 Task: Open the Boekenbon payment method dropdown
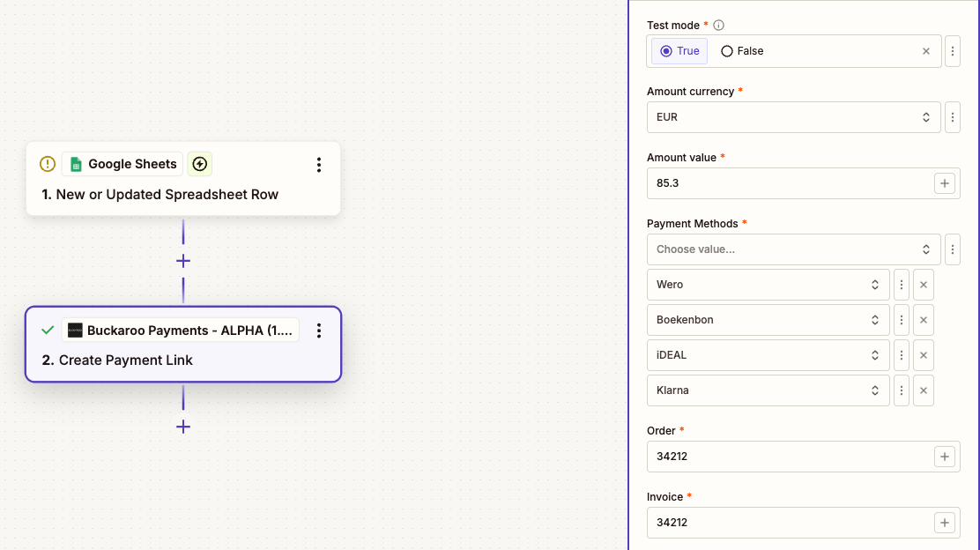click(x=768, y=320)
